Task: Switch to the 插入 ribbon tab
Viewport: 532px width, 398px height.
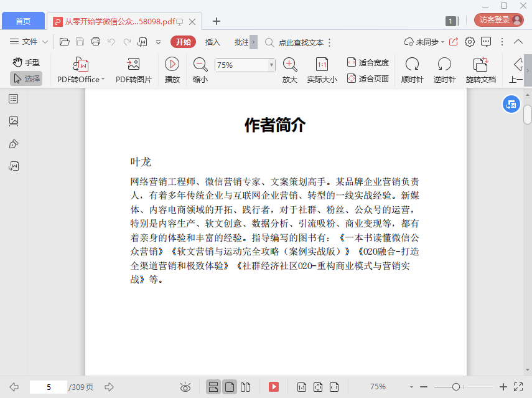Action: point(213,42)
